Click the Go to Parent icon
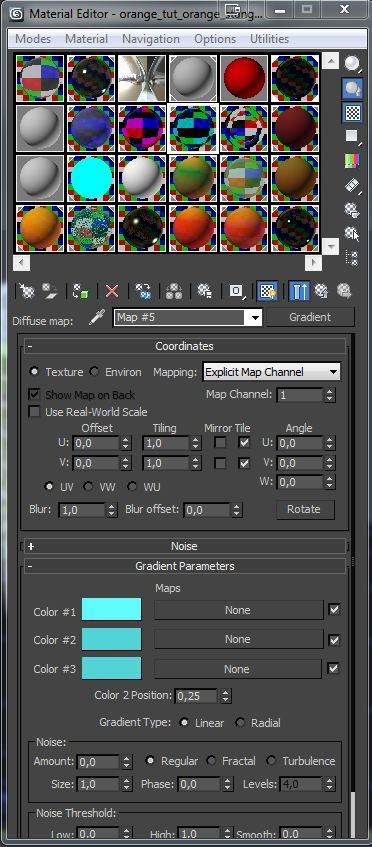372x847 pixels. (x=322, y=291)
